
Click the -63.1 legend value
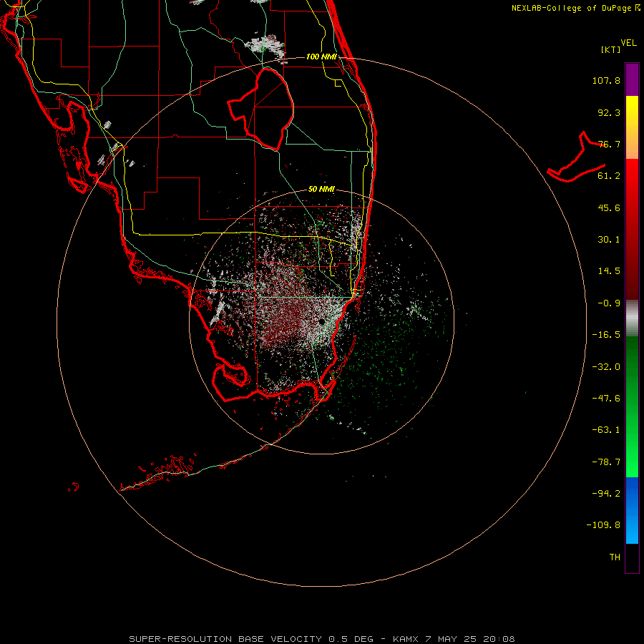(606, 430)
